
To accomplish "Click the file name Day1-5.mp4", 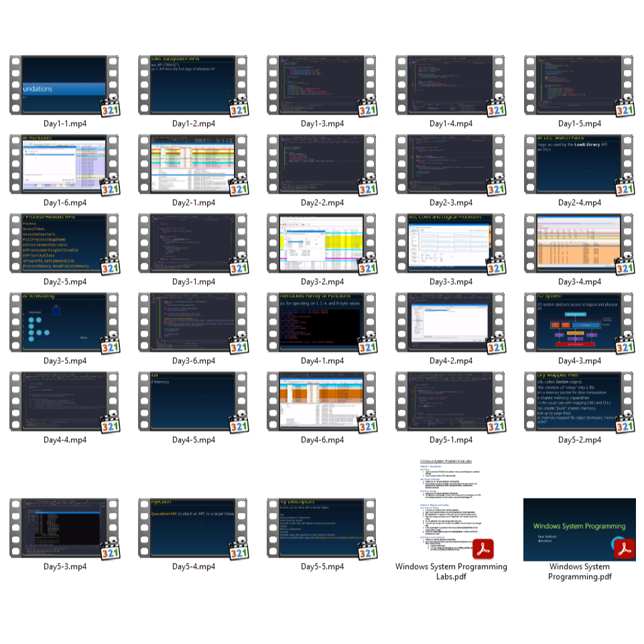I will coord(580,123).
